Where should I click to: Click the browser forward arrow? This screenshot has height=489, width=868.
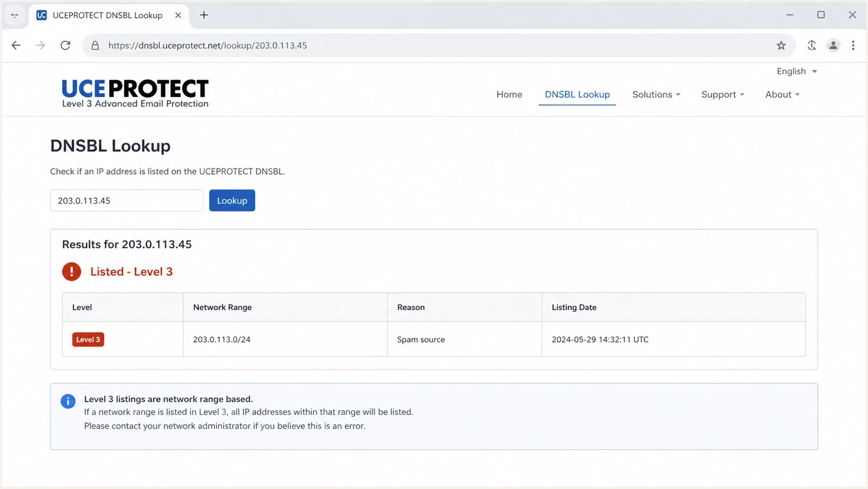(40, 45)
